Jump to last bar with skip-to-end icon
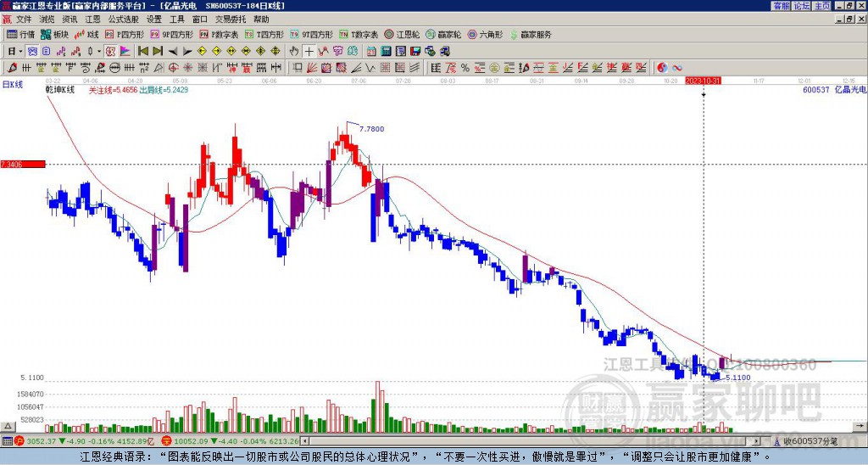This screenshot has width=868, height=465. coord(158,52)
